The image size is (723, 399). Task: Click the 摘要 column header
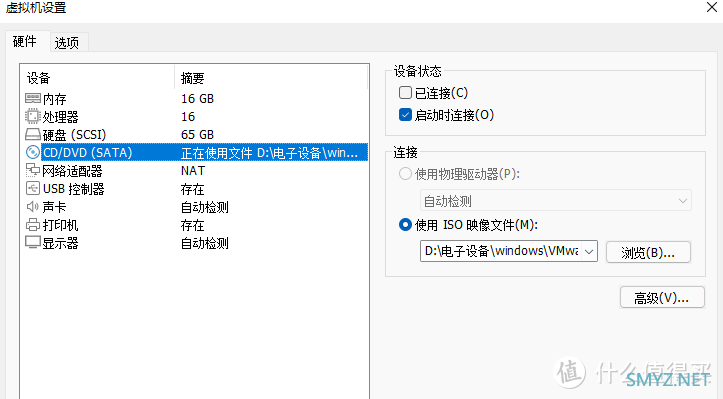pyautogui.click(x=192, y=78)
